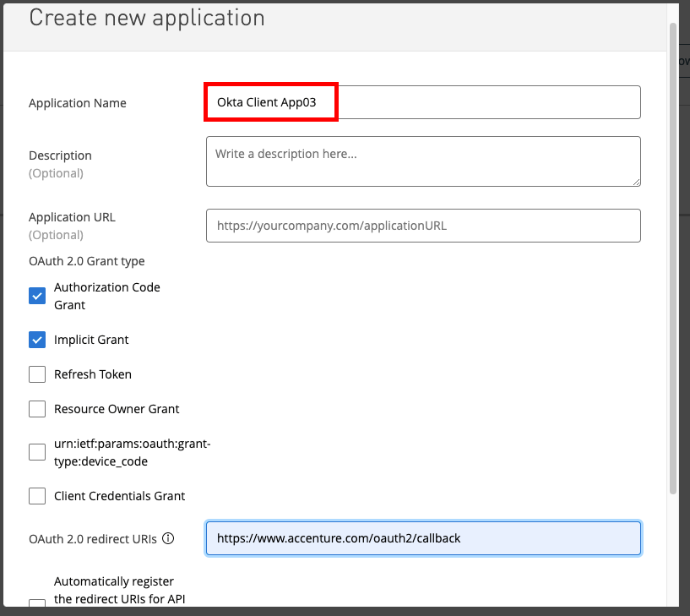This screenshot has width=690, height=616.
Task: Disable the Implicit Grant checkbox
Action: pos(37,340)
